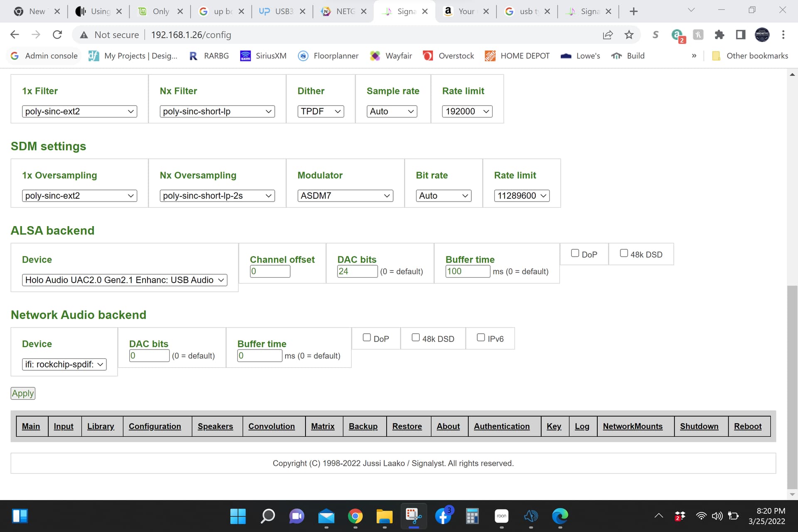Open the Dropbox tray icon
Image resolution: width=798 pixels, height=532 pixels.
680,516
